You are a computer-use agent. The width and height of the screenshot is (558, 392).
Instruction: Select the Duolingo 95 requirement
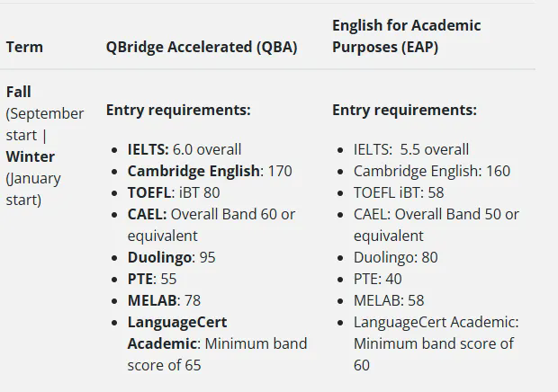tap(171, 257)
